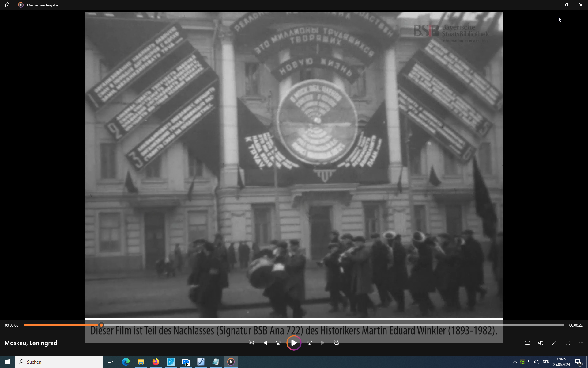The height and width of the screenshot is (368, 588).
Task: Enter fullscreen mode
Action: pos(554,343)
